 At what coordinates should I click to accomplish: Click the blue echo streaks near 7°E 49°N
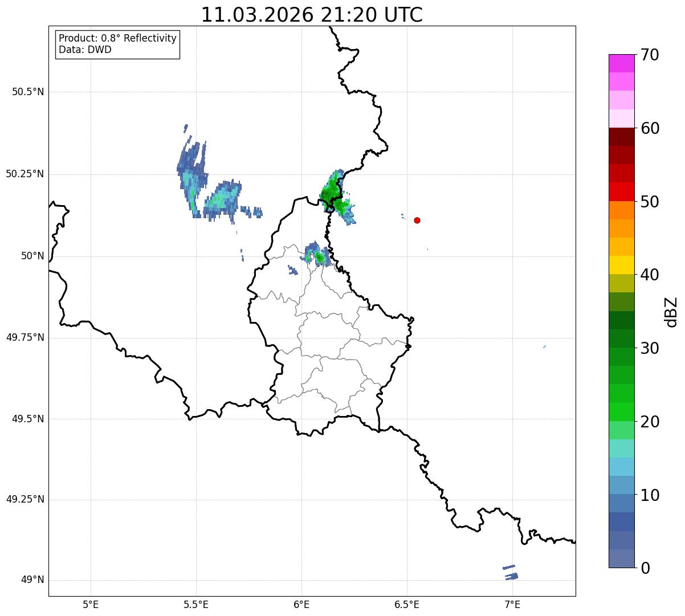510,573
